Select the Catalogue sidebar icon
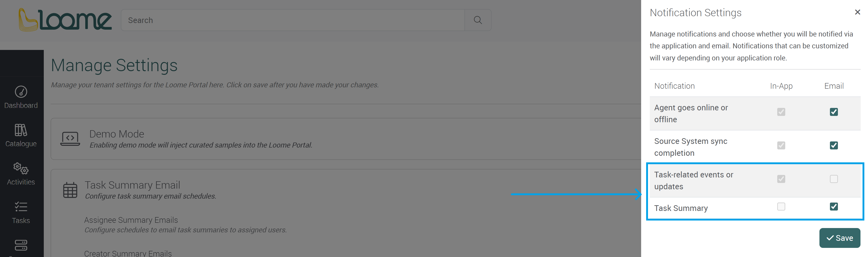Screen dimensions: 868x257 point(21,135)
